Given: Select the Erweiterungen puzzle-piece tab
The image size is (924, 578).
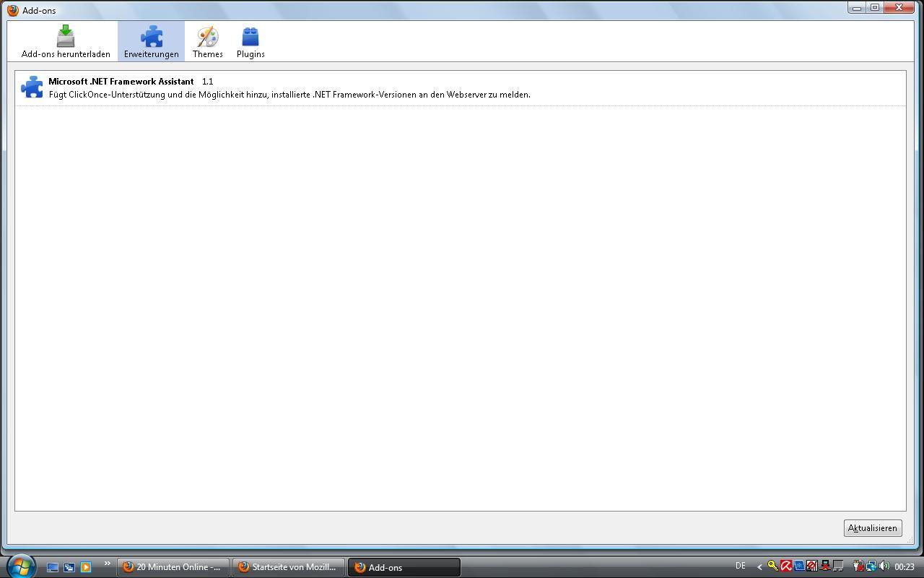Looking at the screenshot, I should (151, 42).
